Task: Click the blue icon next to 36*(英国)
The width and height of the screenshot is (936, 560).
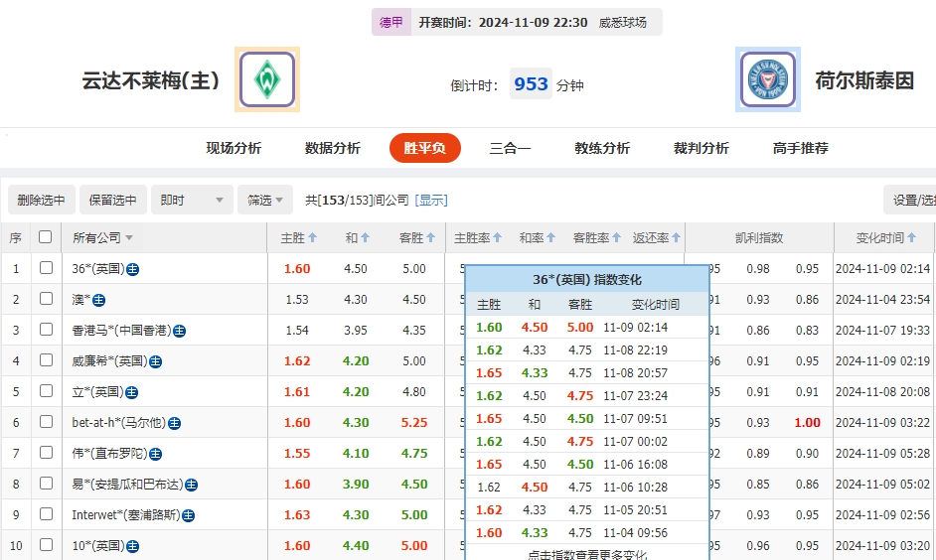Action: (x=132, y=269)
